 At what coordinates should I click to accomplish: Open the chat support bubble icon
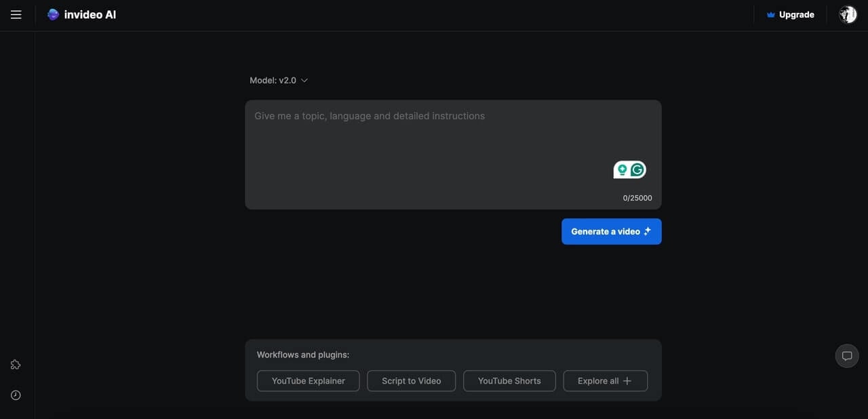pyautogui.click(x=847, y=356)
